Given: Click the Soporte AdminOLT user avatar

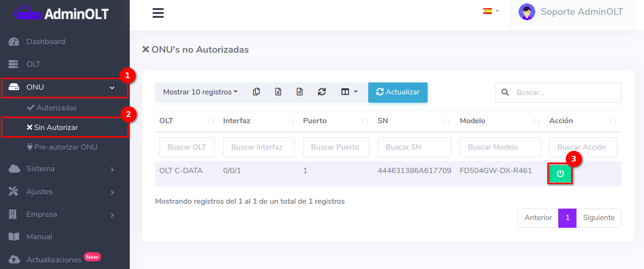Looking at the screenshot, I should coord(526,12).
